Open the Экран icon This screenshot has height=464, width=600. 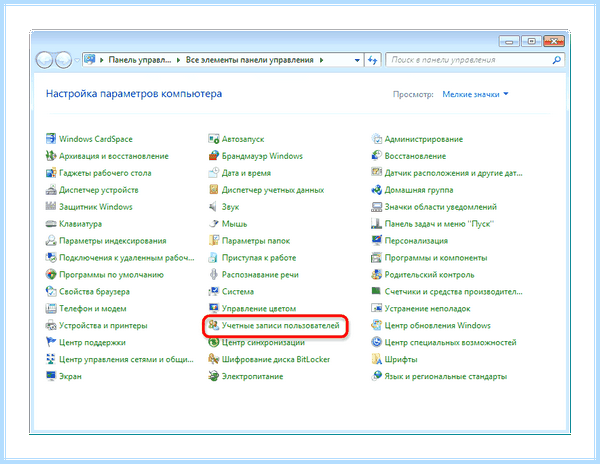(x=51, y=376)
